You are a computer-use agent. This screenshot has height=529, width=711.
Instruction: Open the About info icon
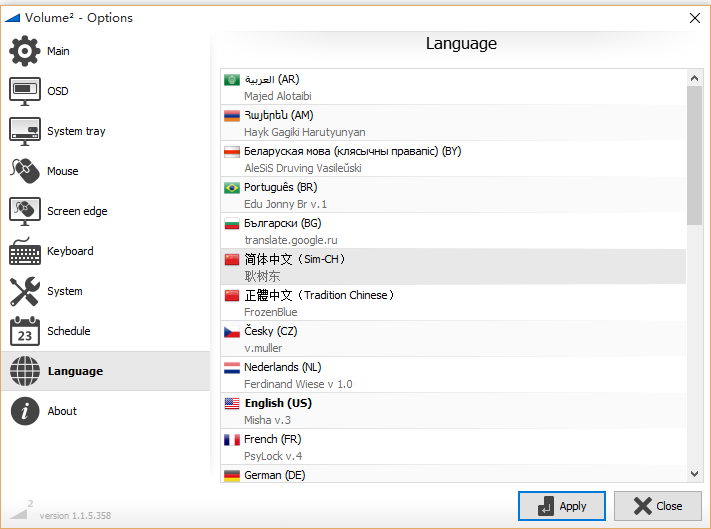24,411
